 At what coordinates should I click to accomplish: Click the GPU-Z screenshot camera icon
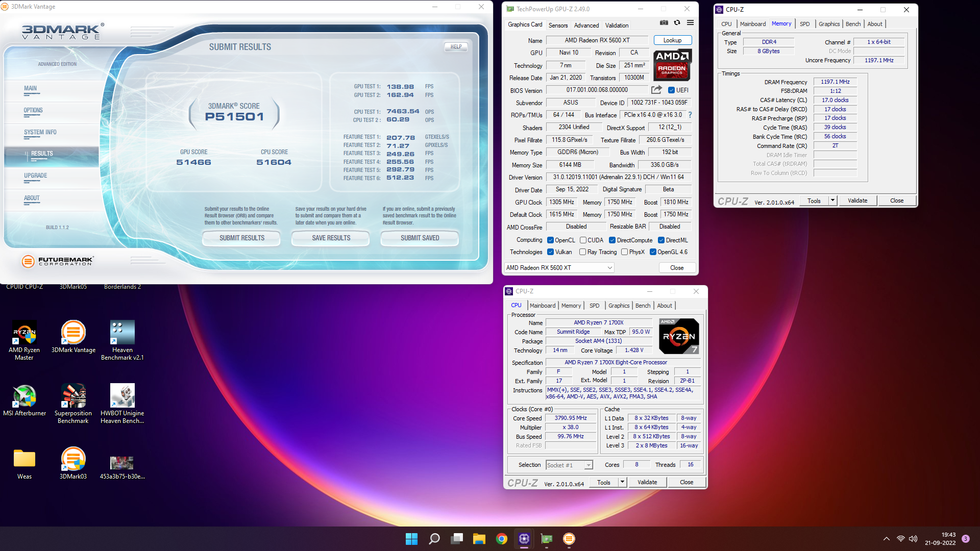(664, 23)
